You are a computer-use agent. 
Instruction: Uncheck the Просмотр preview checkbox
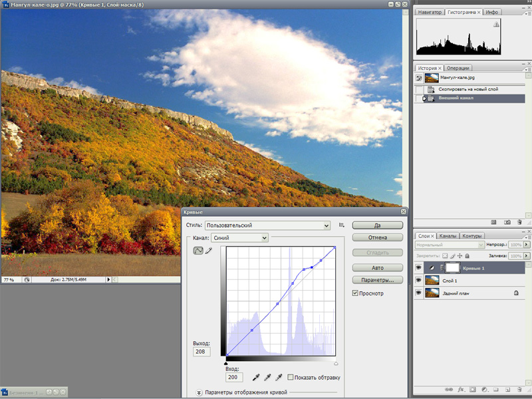click(x=355, y=293)
